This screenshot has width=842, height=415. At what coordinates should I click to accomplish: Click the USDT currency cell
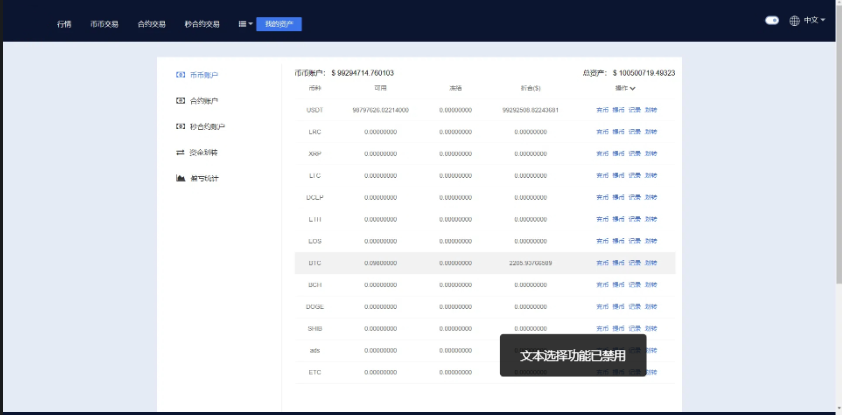tap(315, 110)
